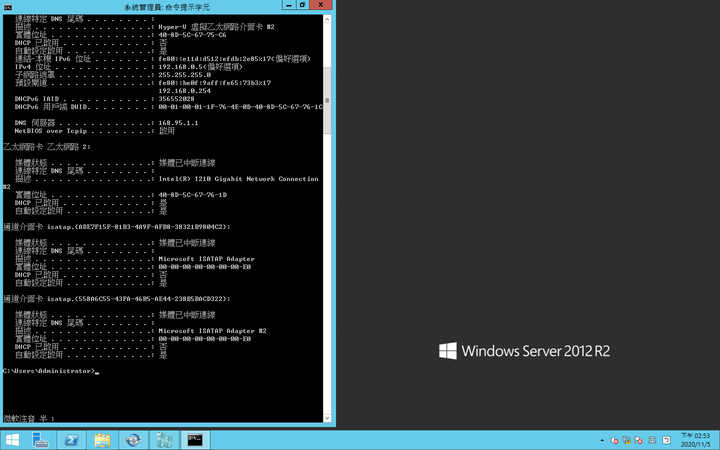This screenshot has width=720, height=450.
Task: Click the Microsoft ISATAP Adapter #2 text
Action: click(212, 331)
